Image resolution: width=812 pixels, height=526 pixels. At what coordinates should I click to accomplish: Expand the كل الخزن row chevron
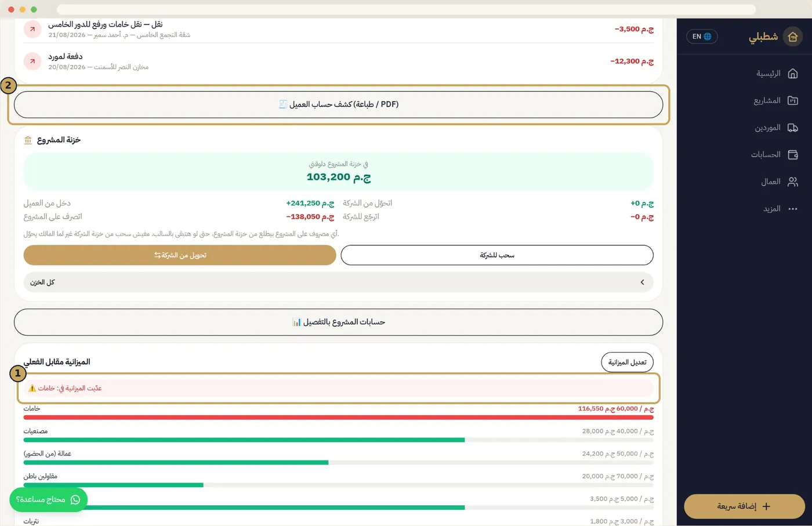point(642,282)
